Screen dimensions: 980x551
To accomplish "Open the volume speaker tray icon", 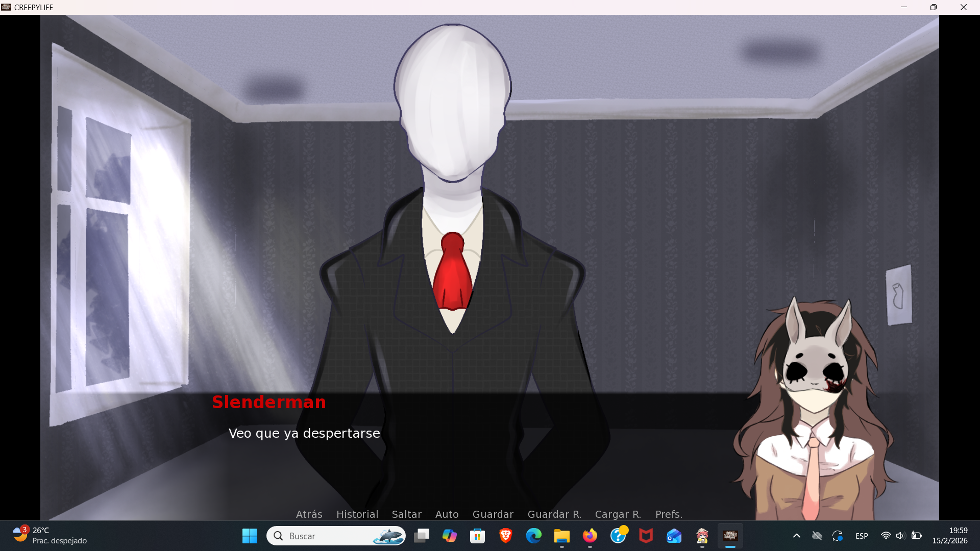I will pyautogui.click(x=900, y=536).
